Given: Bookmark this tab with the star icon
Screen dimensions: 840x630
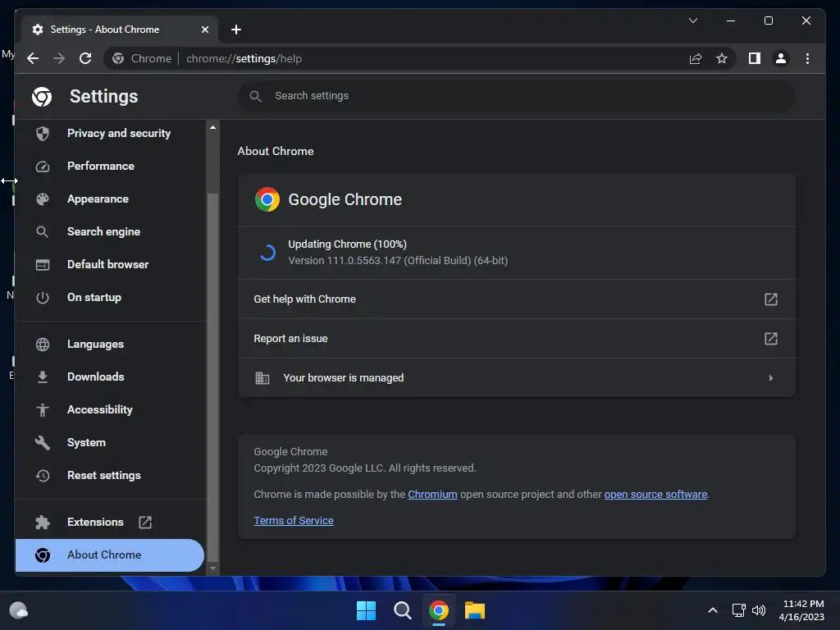Looking at the screenshot, I should coord(722,58).
